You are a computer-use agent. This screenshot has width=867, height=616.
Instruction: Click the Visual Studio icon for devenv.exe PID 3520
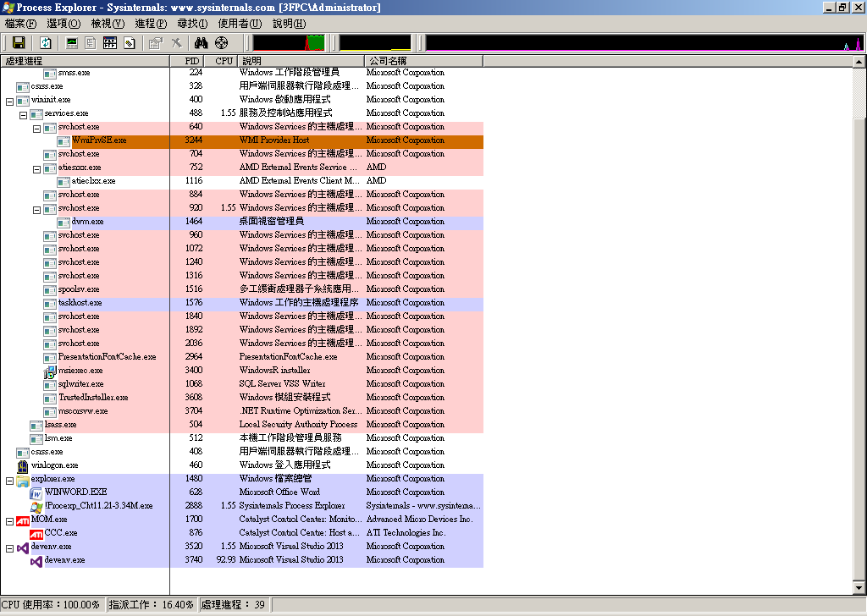point(23,547)
